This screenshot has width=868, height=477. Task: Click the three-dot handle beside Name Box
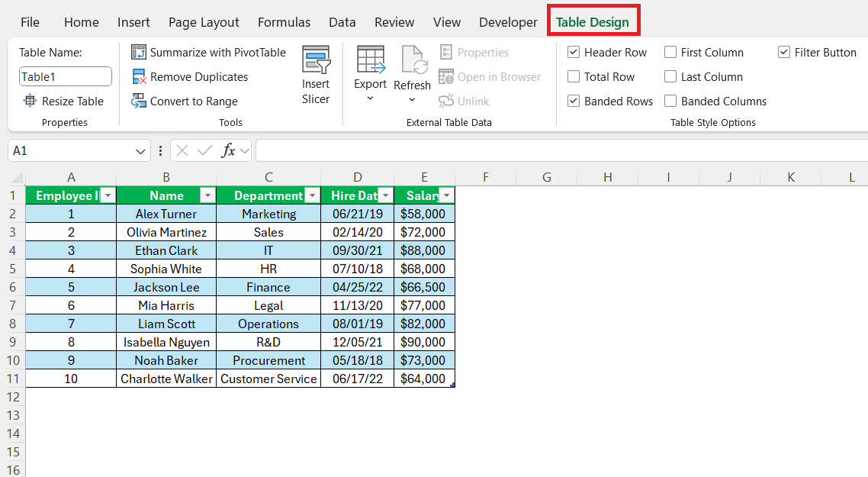click(160, 150)
